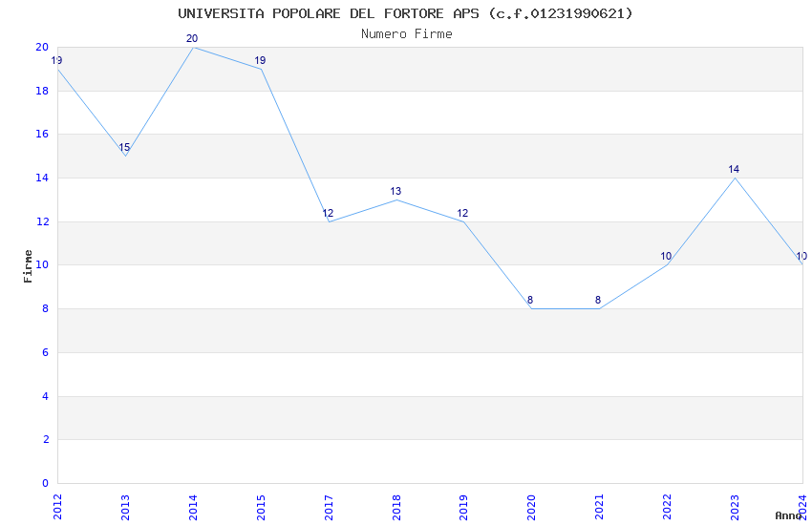Click data point value 19 for 2015
This screenshot has height=525, width=812.
click(260, 60)
